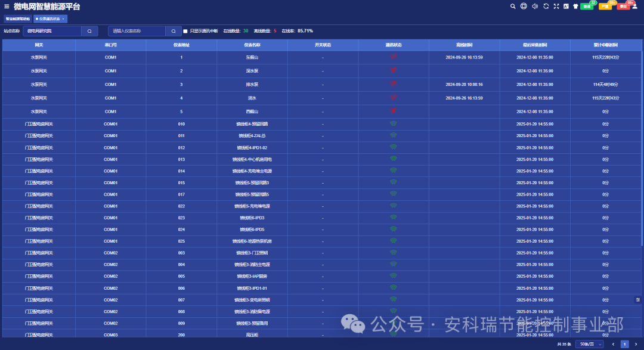This screenshot has width=644, height=350.
Task: Go to the previous page arrow
Action: click(x=613, y=344)
